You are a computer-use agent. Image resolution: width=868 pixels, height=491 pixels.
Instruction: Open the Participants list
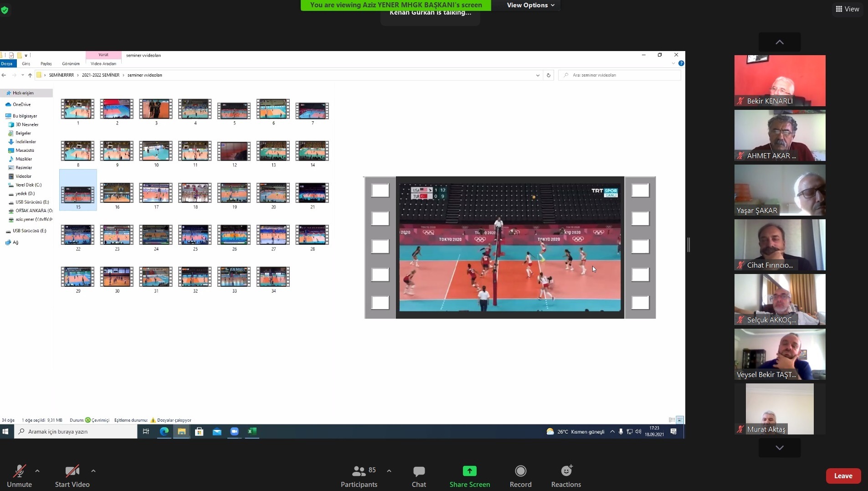pyautogui.click(x=359, y=471)
